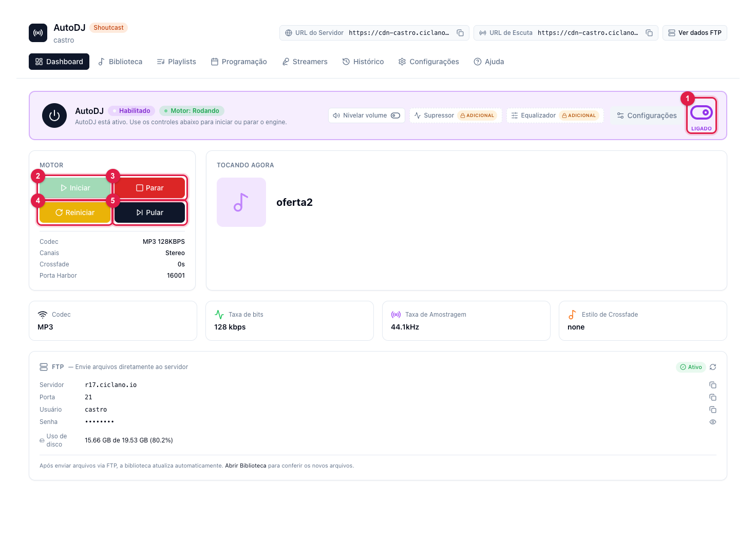
Task: Click the Habilitado status badge
Action: (131, 111)
